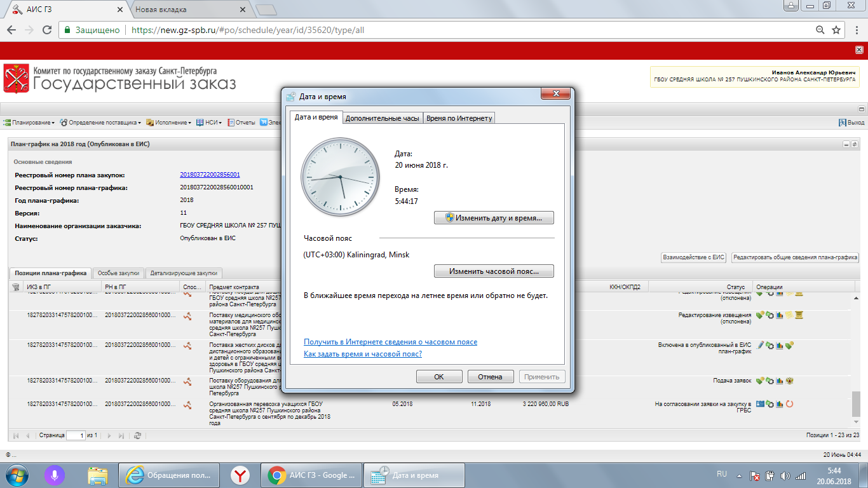The width and height of the screenshot is (868, 488).
Task: Click the pencil edit icon in the 'Включена в опубликованный' row
Action: click(760, 345)
